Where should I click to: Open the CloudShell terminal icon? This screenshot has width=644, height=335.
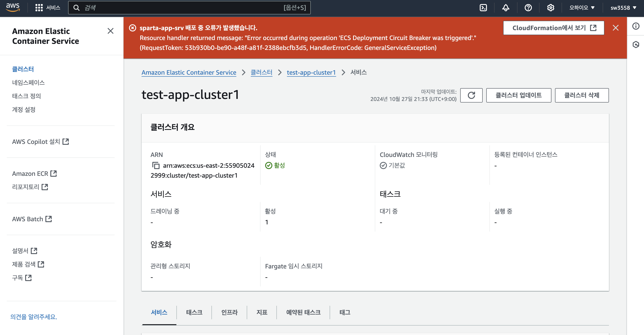(x=483, y=8)
